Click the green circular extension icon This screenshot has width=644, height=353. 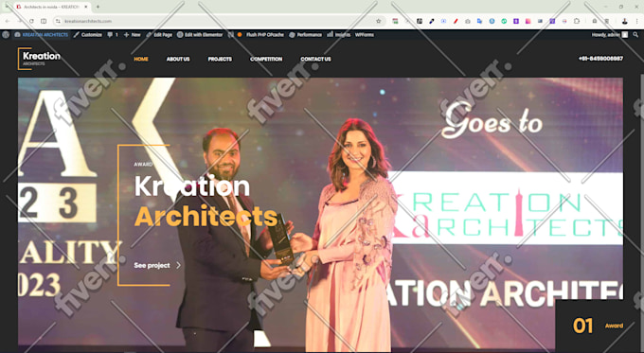click(504, 21)
